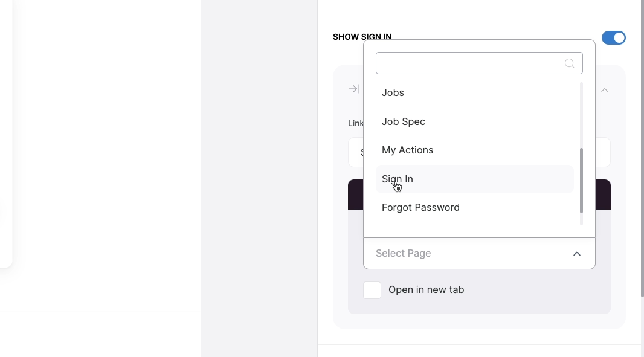The height and width of the screenshot is (357, 644).
Task: Check the Open in new tab box
Action: 372,290
